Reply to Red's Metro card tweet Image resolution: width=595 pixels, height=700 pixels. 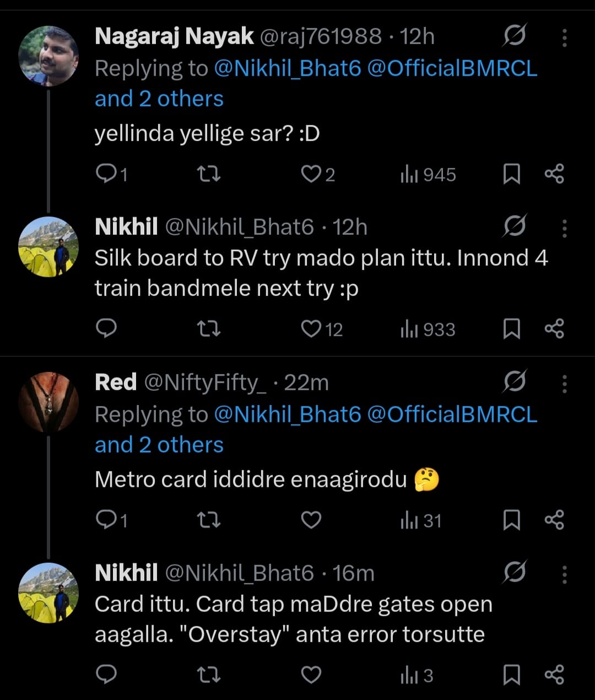click(106, 520)
